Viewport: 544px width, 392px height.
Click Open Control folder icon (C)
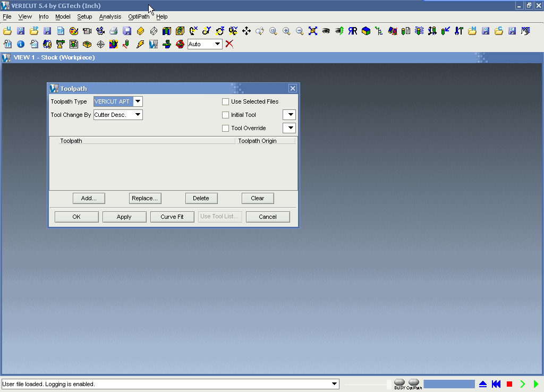click(x=499, y=31)
